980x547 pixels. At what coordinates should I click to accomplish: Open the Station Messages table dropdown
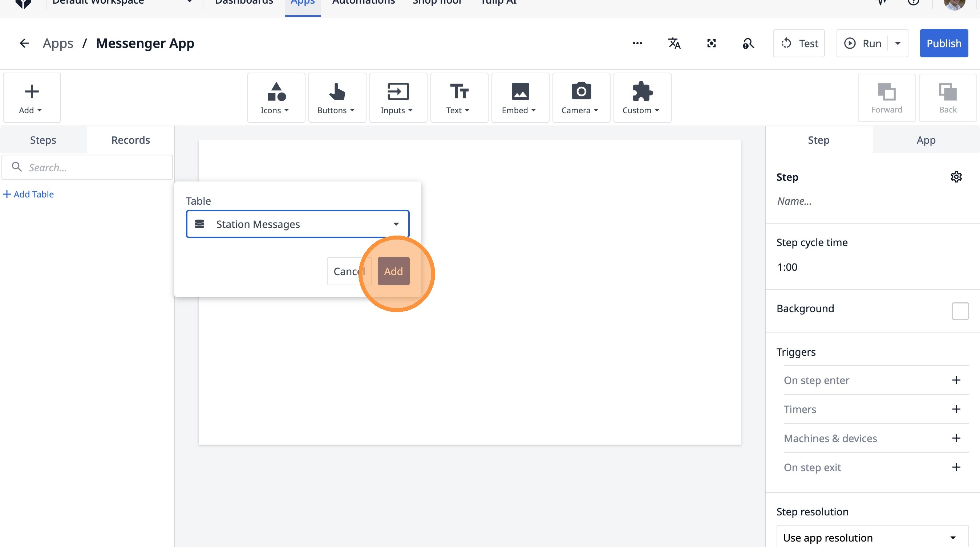tap(297, 224)
